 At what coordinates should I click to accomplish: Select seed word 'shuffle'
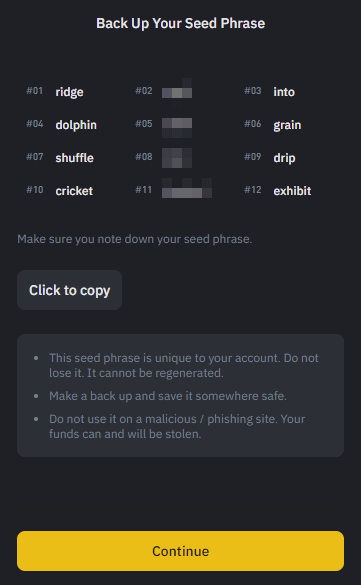pos(75,157)
